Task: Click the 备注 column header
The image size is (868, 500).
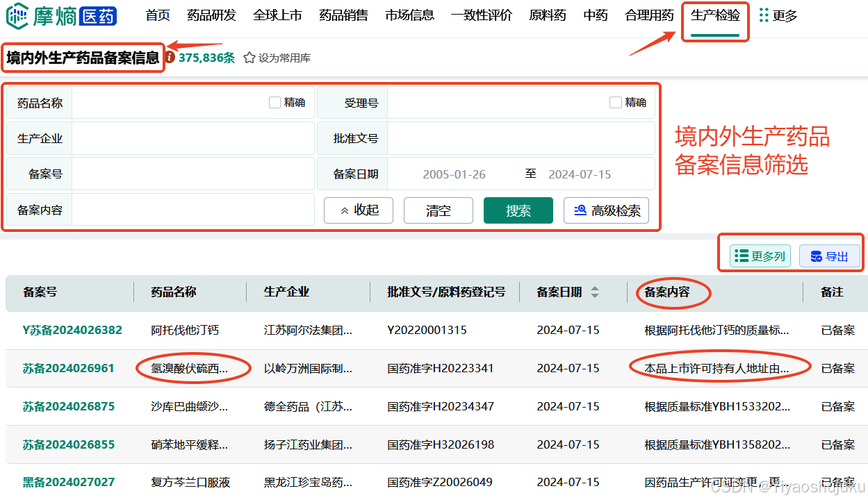Action: 832,292
